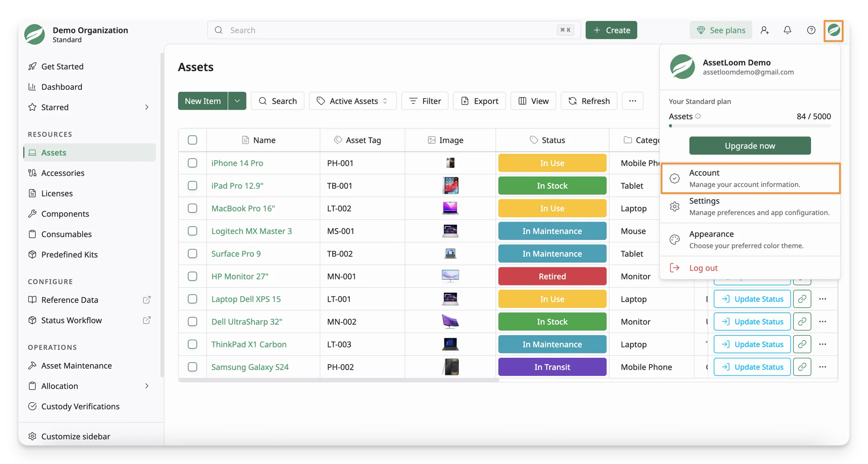The height and width of the screenshot is (464, 868).
Task: Click the help question mark icon
Action: [x=811, y=30]
